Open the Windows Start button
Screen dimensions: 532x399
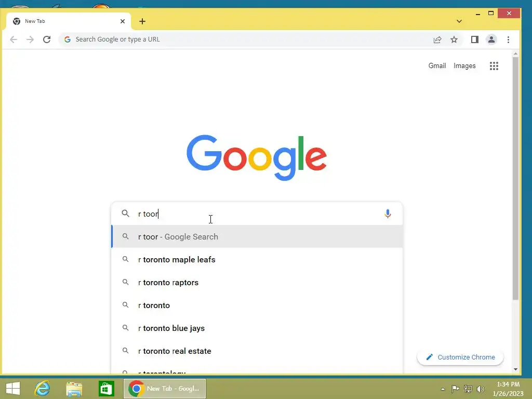click(13, 389)
